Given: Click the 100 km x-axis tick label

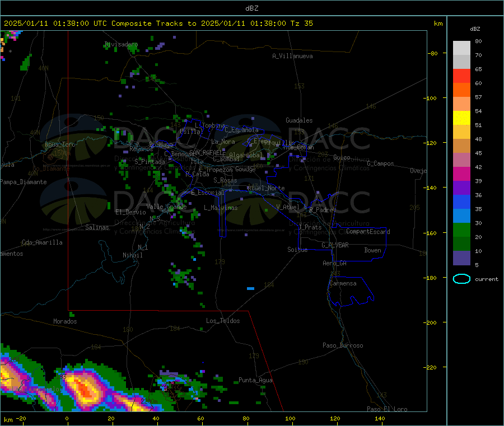Looking at the screenshot, I should 290,418.
